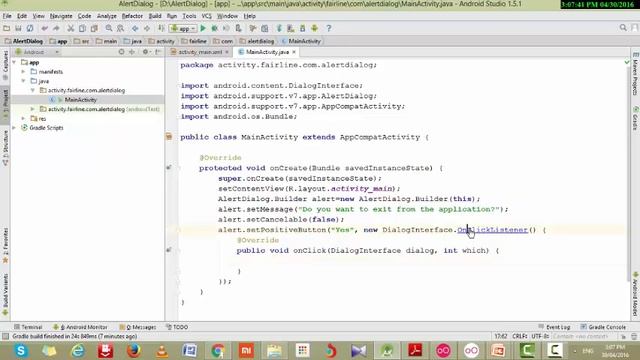The height and width of the screenshot is (360, 640).
Task: Open the Event Log
Action: point(554,327)
